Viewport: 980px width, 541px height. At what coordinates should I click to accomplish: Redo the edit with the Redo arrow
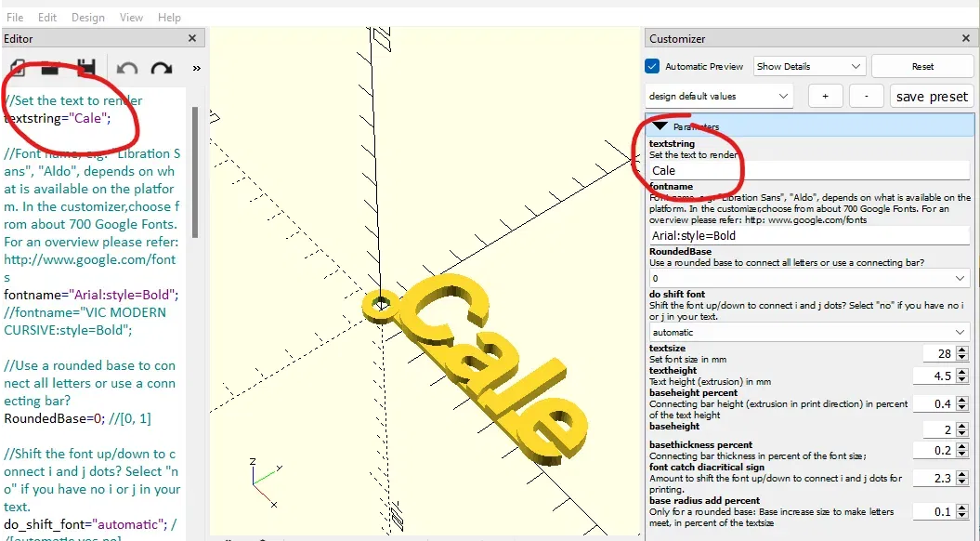[x=162, y=68]
